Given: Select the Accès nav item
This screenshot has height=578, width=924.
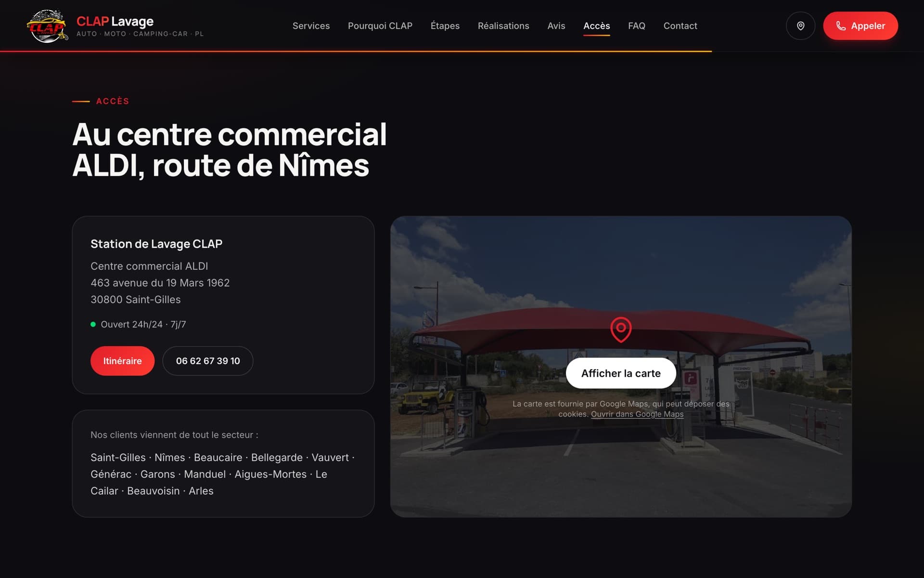Looking at the screenshot, I should click(x=597, y=26).
